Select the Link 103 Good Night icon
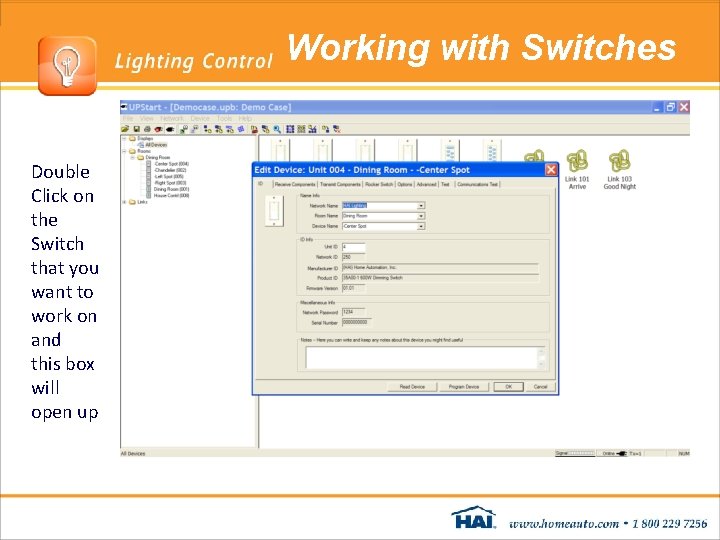The height and width of the screenshot is (540, 720). point(619,161)
